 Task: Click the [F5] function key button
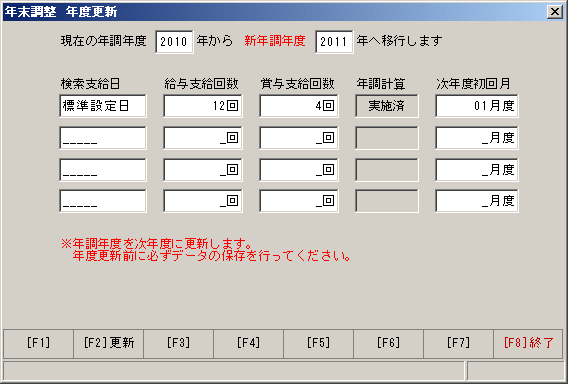click(318, 343)
